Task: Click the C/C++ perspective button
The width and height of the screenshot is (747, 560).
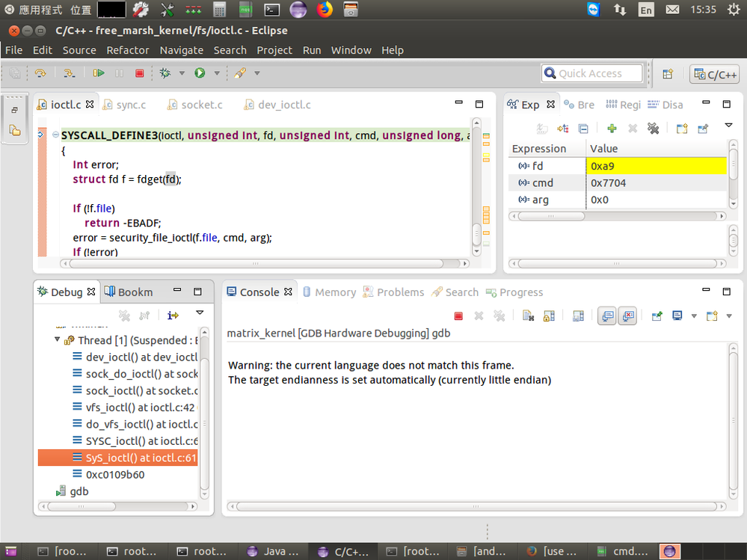Action: (x=715, y=74)
